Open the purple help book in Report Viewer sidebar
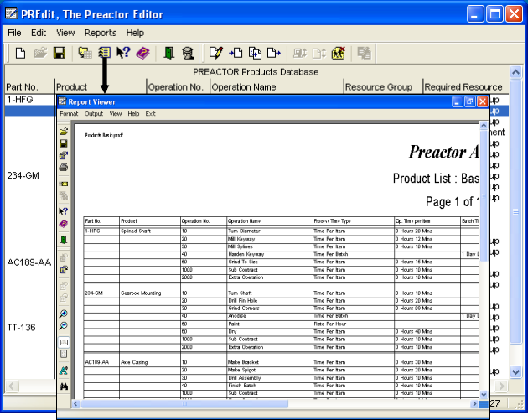 click(x=64, y=223)
